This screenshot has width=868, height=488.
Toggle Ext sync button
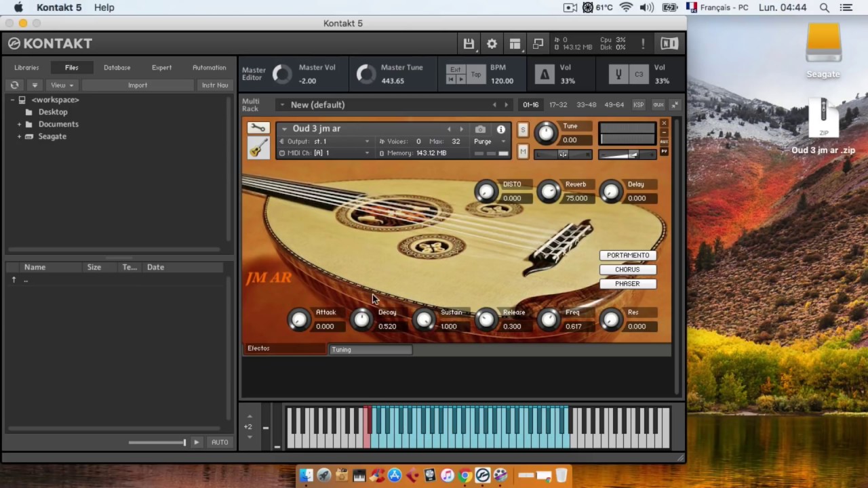pyautogui.click(x=456, y=69)
